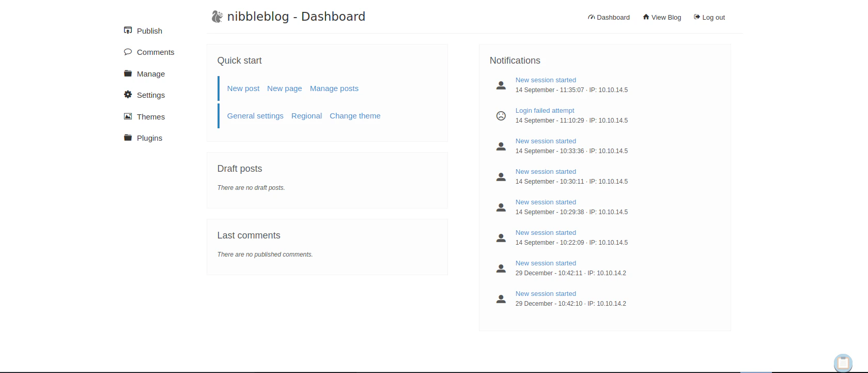Open the 'Login failed attempt' notification
The height and width of the screenshot is (373, 868).
(x=545, y=111)
